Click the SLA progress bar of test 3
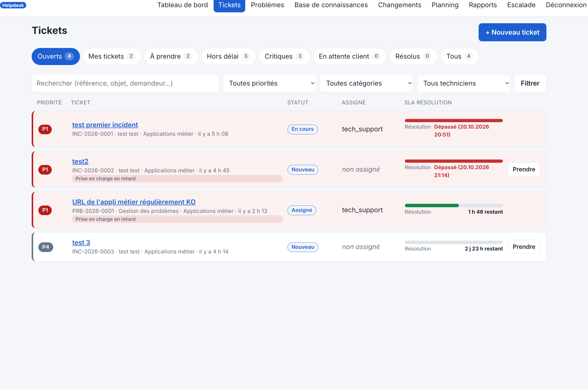The width and height of the screenshot is (588, 389). [x=453, y=242]
